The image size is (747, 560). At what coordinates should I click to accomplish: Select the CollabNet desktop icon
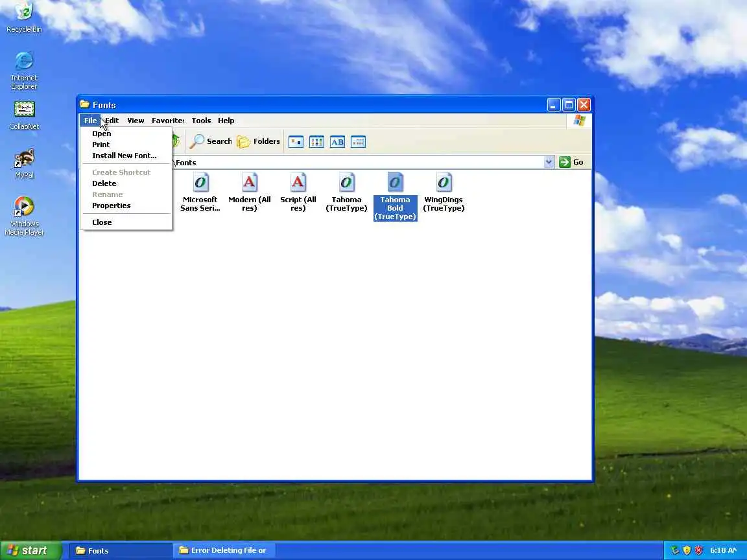(24, 116)
